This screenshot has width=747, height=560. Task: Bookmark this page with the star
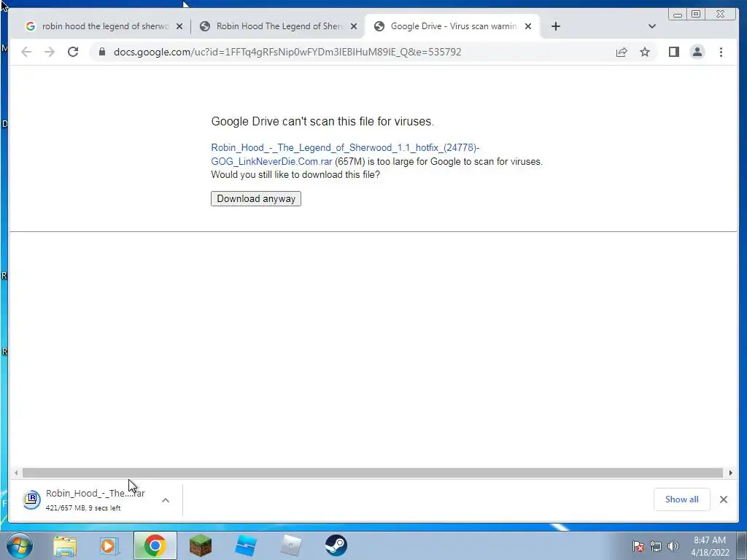tap(645, 52)
